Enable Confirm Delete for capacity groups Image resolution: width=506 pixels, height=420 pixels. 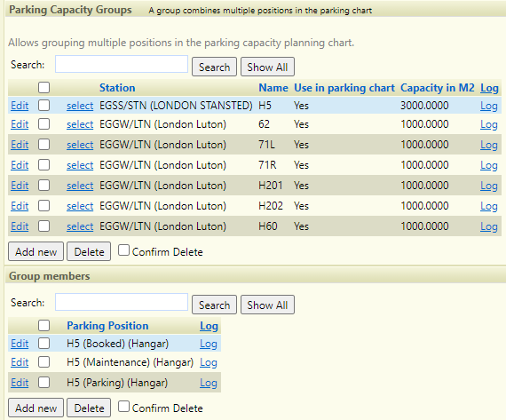[123, 250]
